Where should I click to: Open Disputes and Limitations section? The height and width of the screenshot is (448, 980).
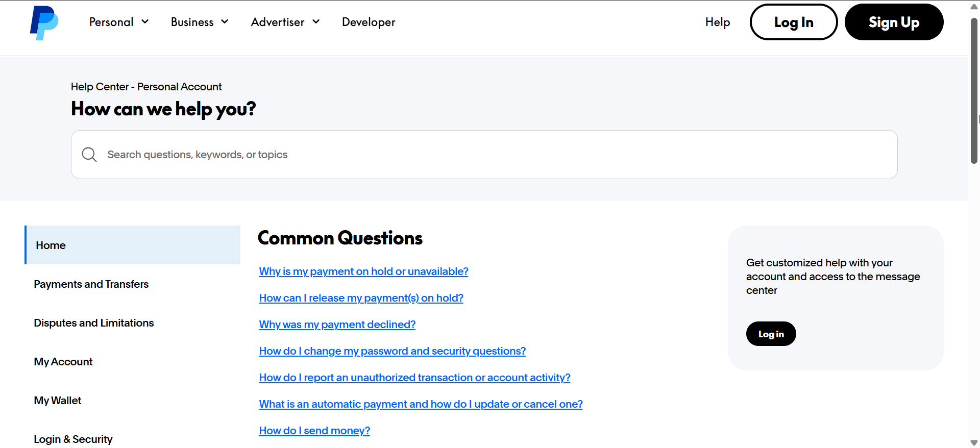point(94,323)
